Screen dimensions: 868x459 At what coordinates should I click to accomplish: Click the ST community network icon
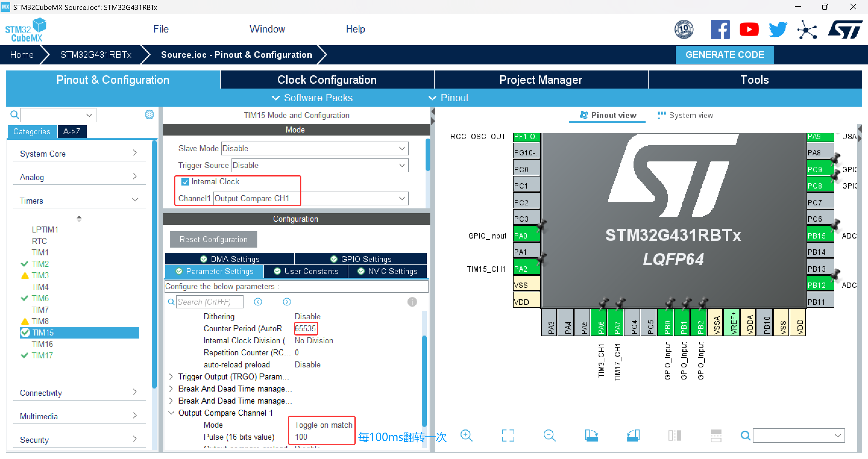pyautogui.click(x=807, y=30)
